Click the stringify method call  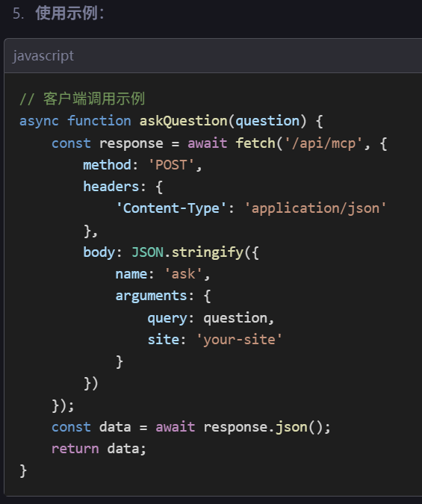(x=208, y=252)
